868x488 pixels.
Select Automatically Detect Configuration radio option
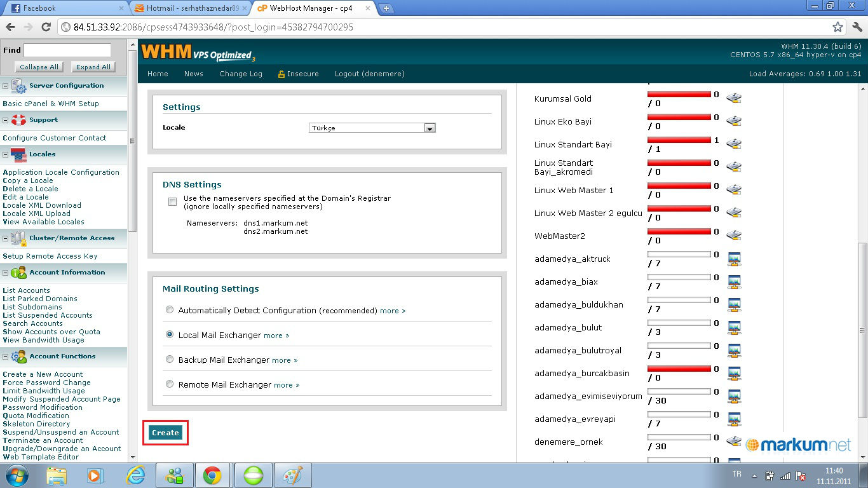pyautogui.click(x=170, y=310)
